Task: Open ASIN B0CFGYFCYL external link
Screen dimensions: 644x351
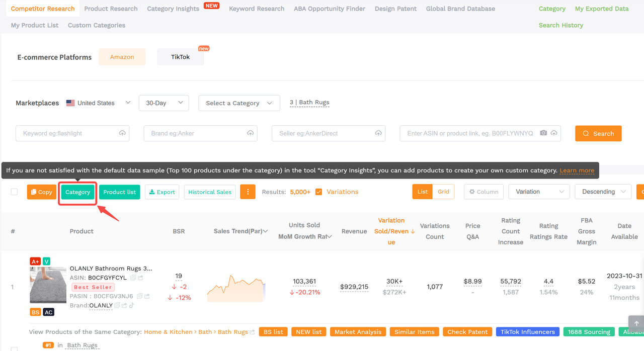Action: point(140,278)
